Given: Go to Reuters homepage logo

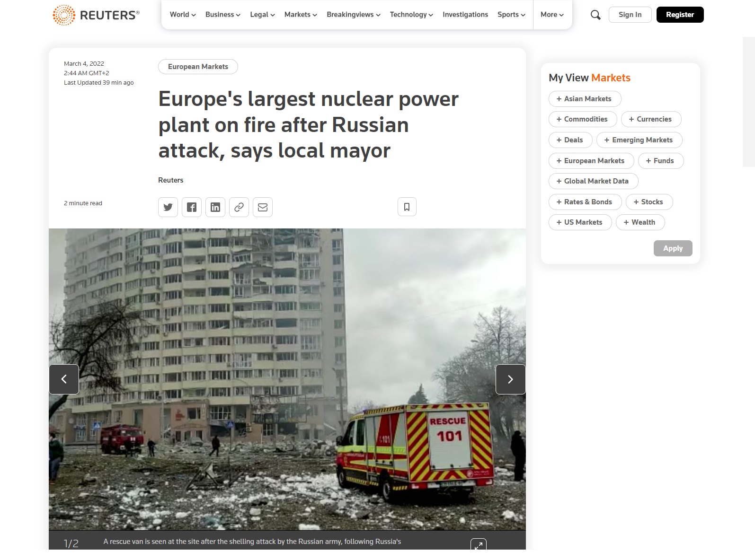Looking at the screenshot, I should 96,15.
